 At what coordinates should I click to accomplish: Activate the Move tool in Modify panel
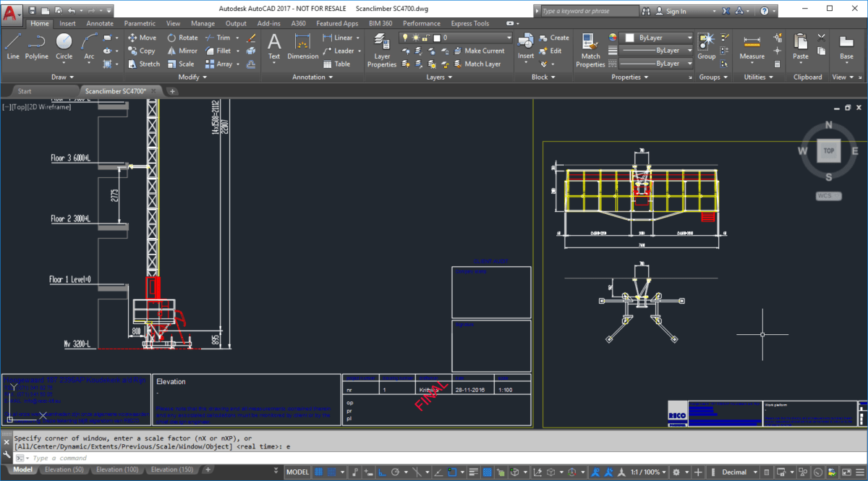point(142,38)
